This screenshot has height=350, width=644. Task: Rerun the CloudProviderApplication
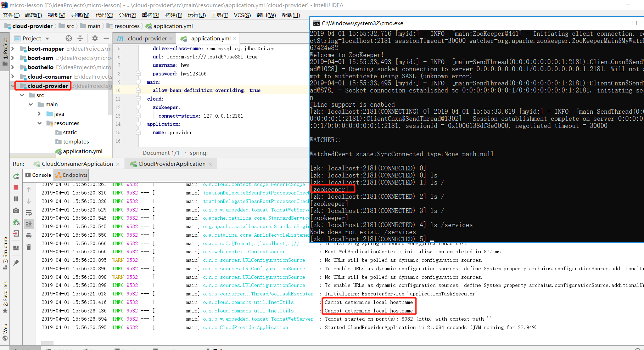16,176
